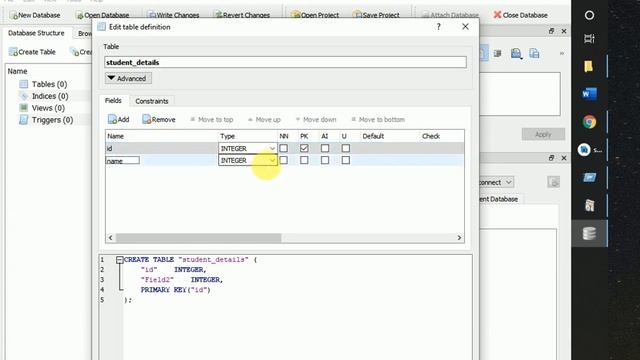Toggle AI checkbox for id field
The width and height of the screenshot is (640, 360).
point(325,148)
